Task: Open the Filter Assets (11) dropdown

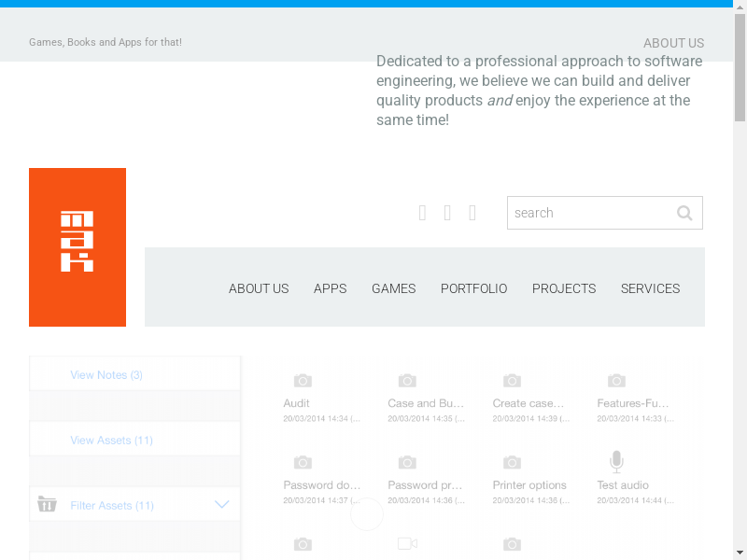Action: tap(112, 506)
